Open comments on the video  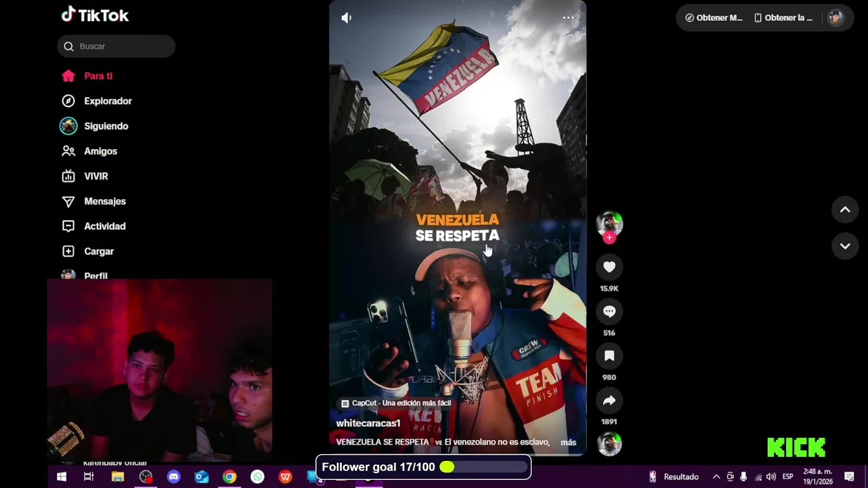[x=609, y=312]
